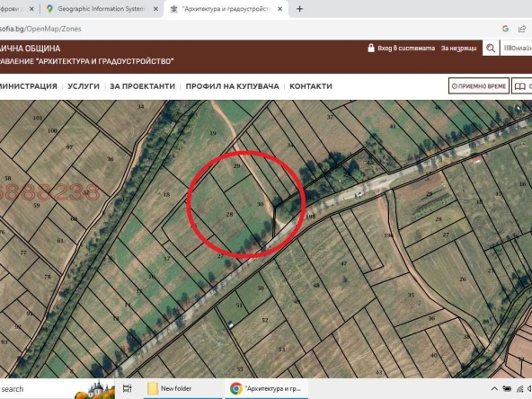Click the ПРИЕМНО ВРЕМЕ button

coord(479,86)
